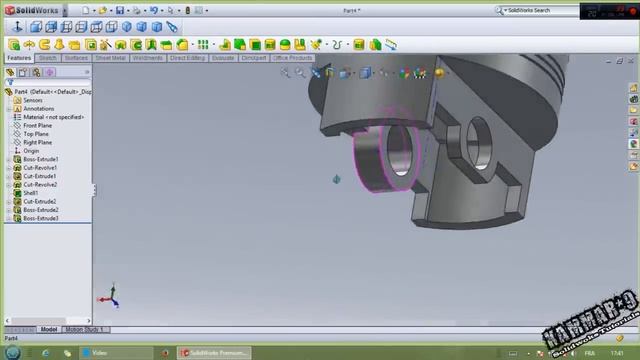Click the Linear Pattern grid icon
This screenshot has width=640, height=360.
click(x=203, y=44)
